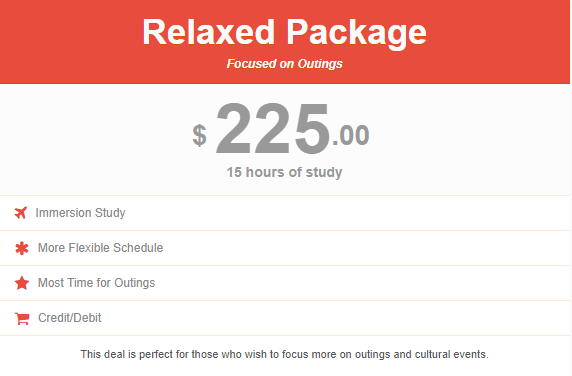Click the Relaxed Package heading
Screen dimensions: 572x376
pyautogui.click(x=285, y=33)
